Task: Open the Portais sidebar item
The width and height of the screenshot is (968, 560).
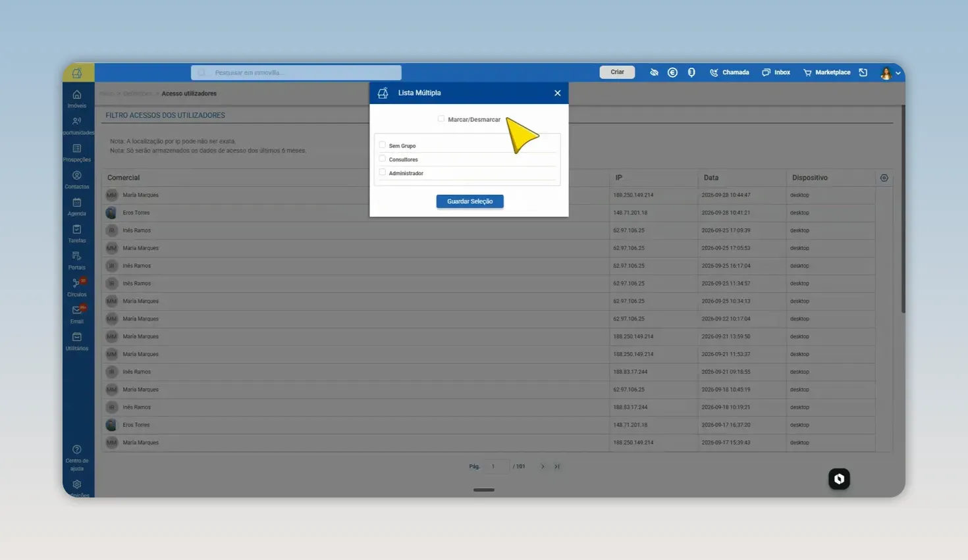Action: click(x=77, y=260)
